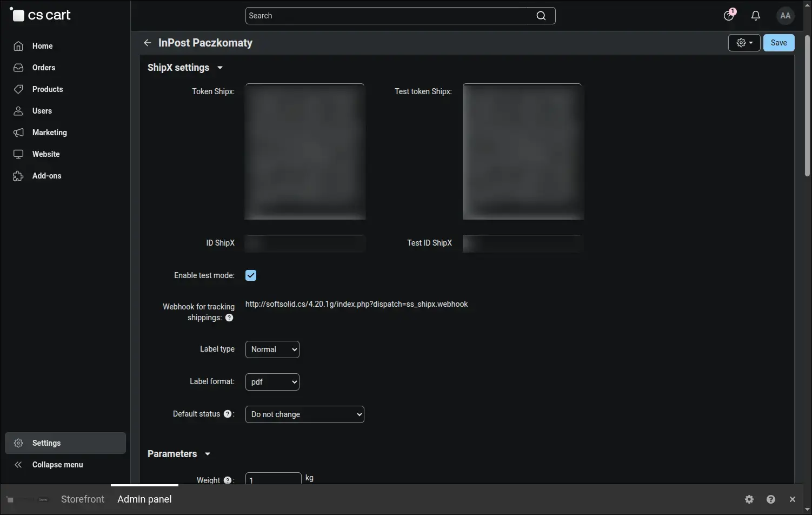Close the bottom Storefront/Admin panel bar
The width and height of the screenshot is (812, 515).
[x=793, y=499]
